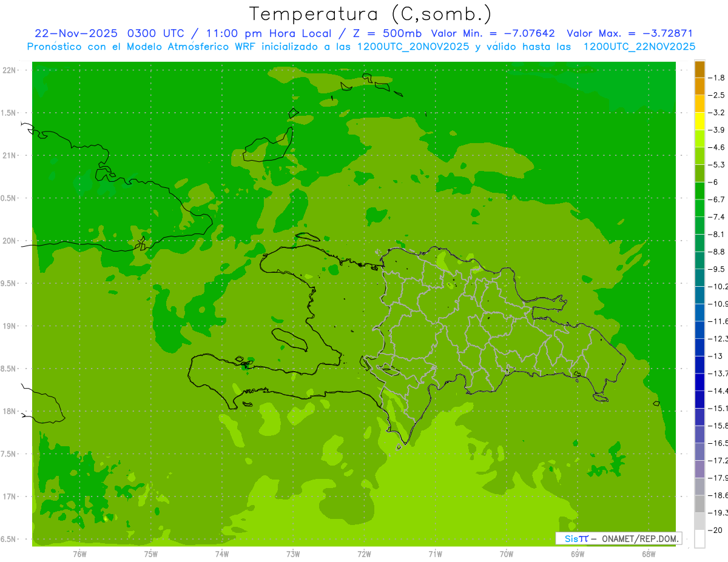Click the bright yellow swatch in the color scale
This screenshot has height=562, width=728.
[x=699, y=121]
